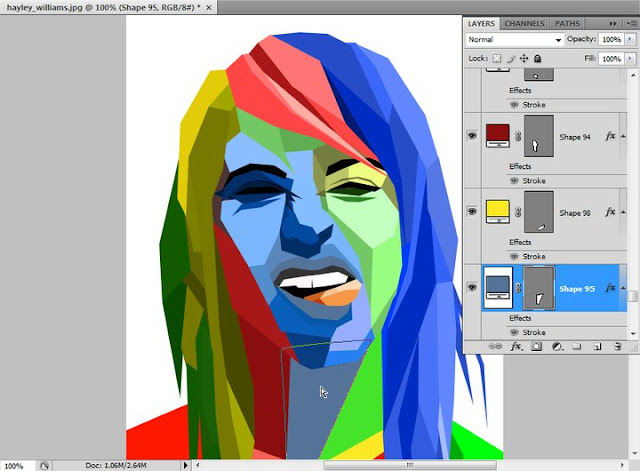Click the yellow Shape 98 color thumbnail
The height and width of the screenshot is (471, 640).
coord(498,211)
